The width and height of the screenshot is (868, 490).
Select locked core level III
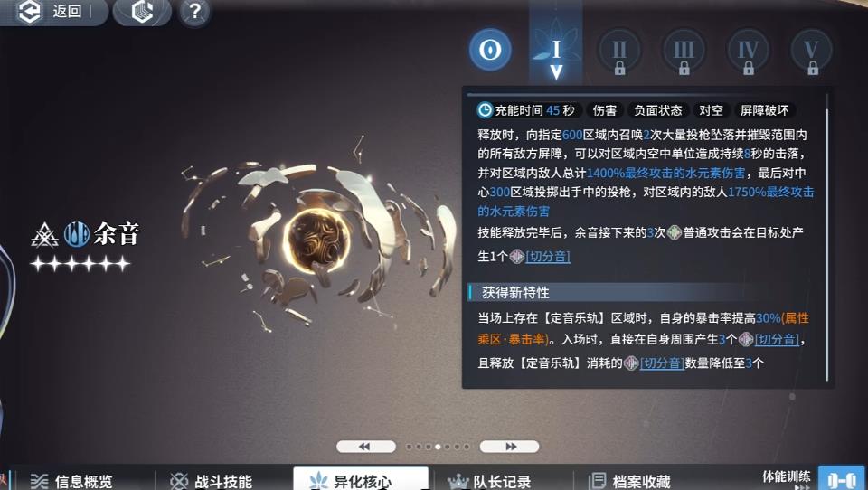click(x=684, y=52)
